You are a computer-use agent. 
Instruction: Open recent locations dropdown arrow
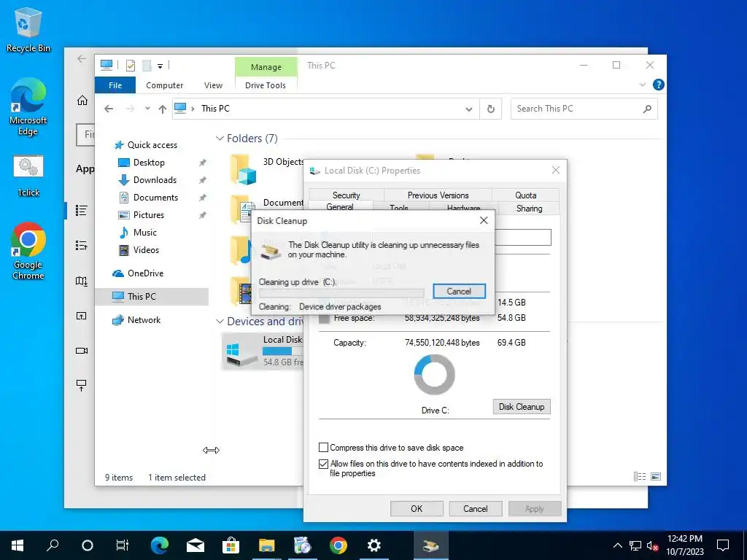pos(147,109)
